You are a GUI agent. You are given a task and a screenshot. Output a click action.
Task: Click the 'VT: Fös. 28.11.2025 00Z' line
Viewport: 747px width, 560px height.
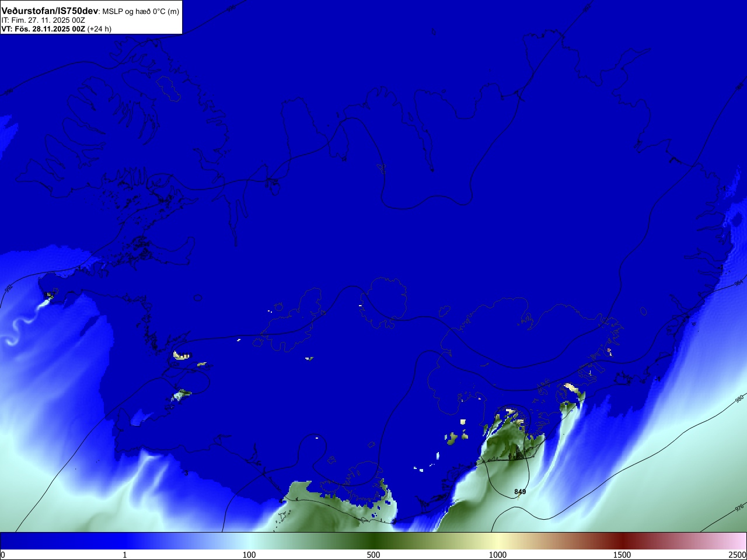click(x=43, y=29)
